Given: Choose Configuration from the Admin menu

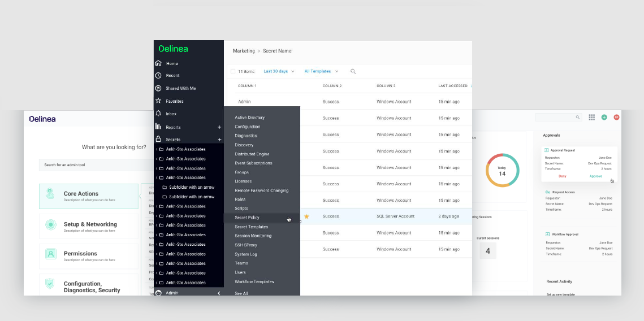Looking at the screenshot, I should click(x=247, y=127).
